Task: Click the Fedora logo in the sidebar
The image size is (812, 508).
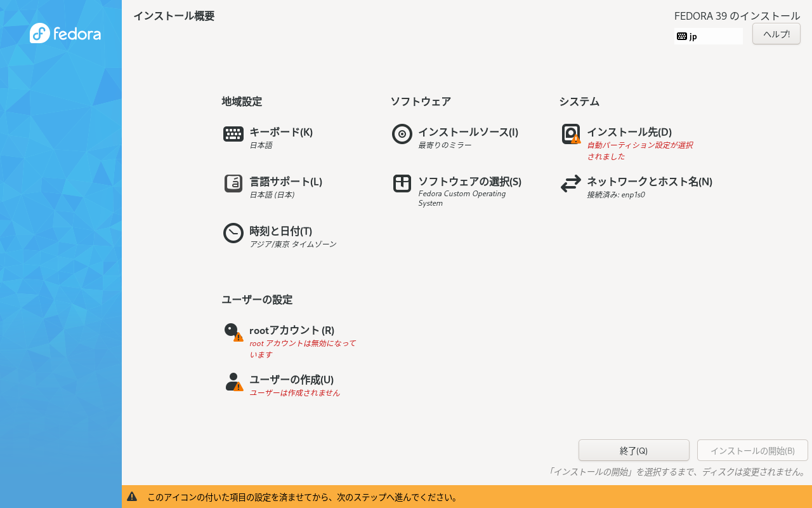Action: 65,33
